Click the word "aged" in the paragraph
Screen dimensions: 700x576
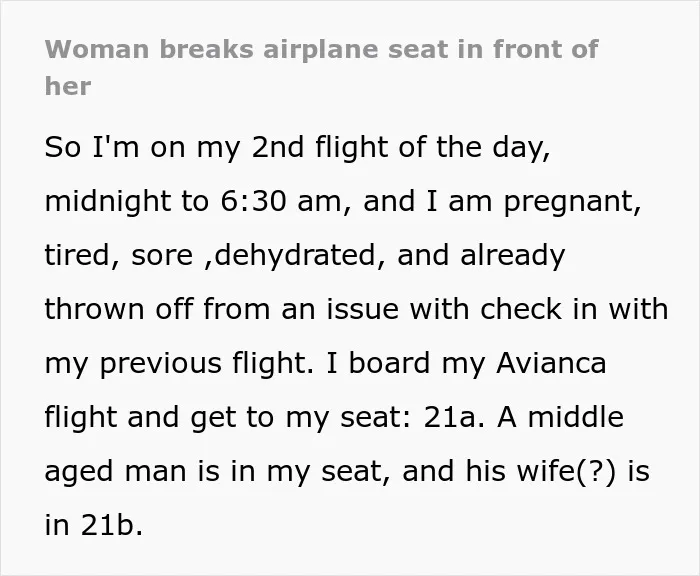79,472
